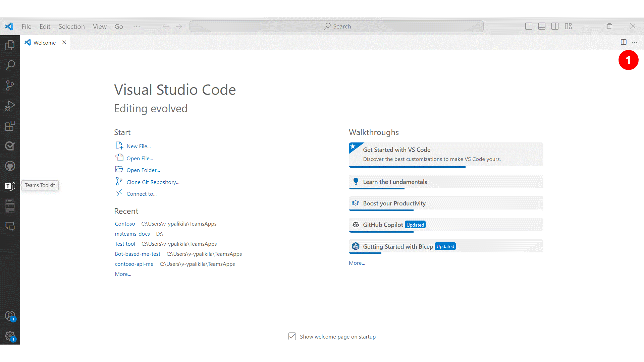Screen dimensions: 644x362
Task: Click New File to create file
Action: tap(139, 146)
